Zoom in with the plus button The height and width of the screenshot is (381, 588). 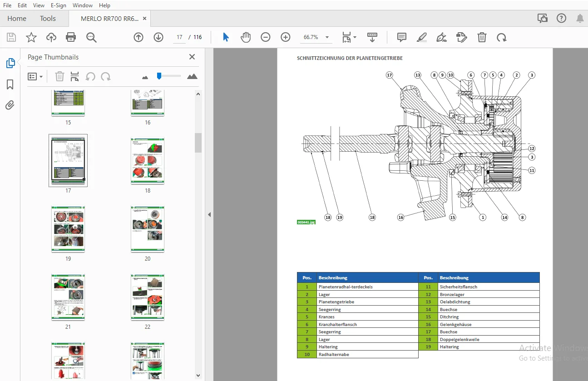point(286,37)
